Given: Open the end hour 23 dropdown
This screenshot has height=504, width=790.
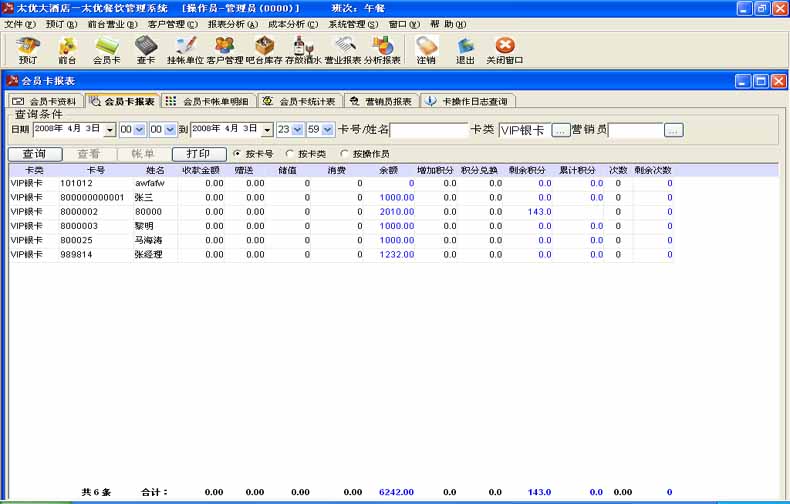Looking at the screenshot, I should tap(297, 130).
